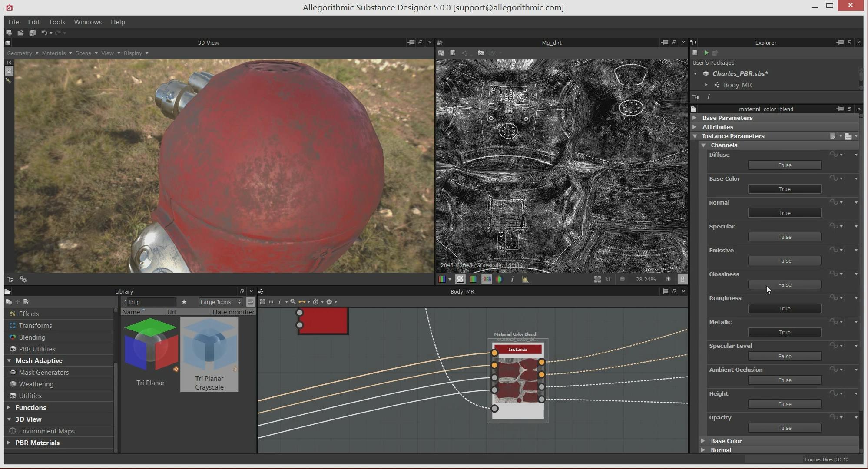Viewport: 868px width, 469px height.
Task: Click the new package icon in main toolbar
Action: (x=9, y=33)
